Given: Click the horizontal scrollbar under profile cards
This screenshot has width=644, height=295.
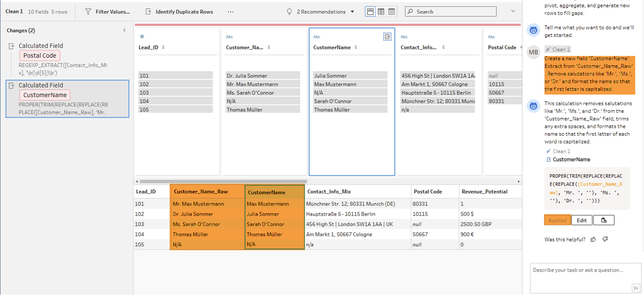Looking at the screenshot, I should (223, 181).
